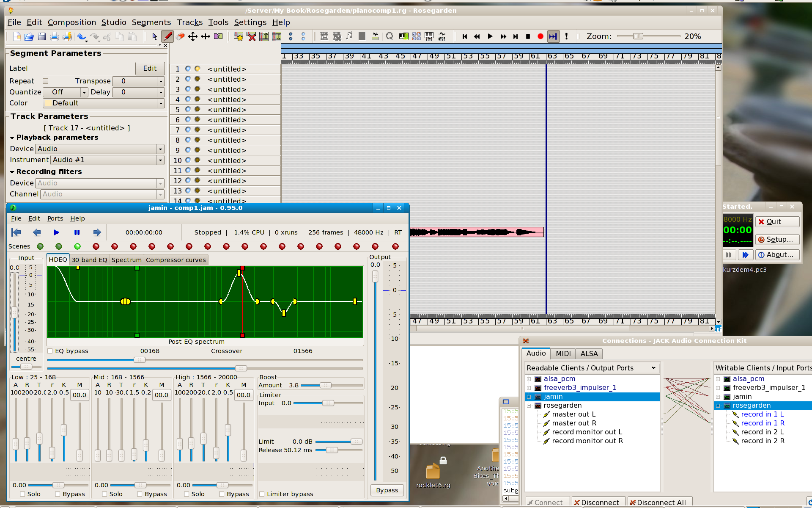
Task: Enable EQ bypass checkbox in jamin
Action: (50, 351)
